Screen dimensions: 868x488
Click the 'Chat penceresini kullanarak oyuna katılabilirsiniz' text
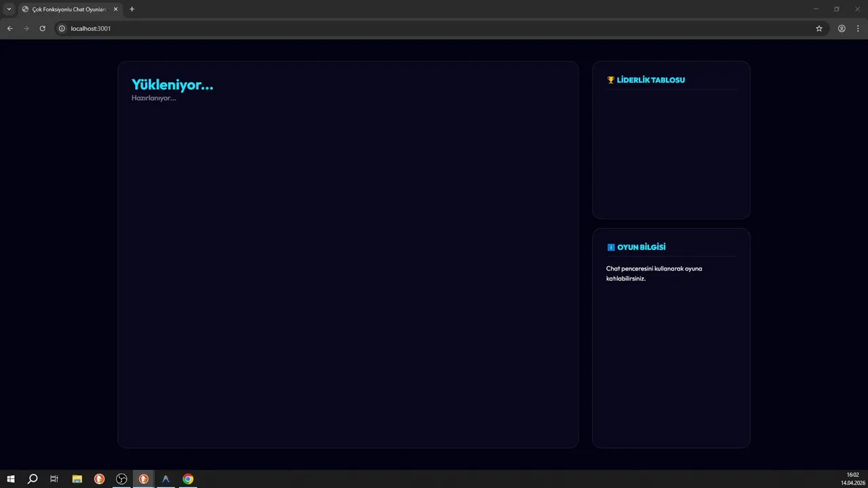(654, 273)
